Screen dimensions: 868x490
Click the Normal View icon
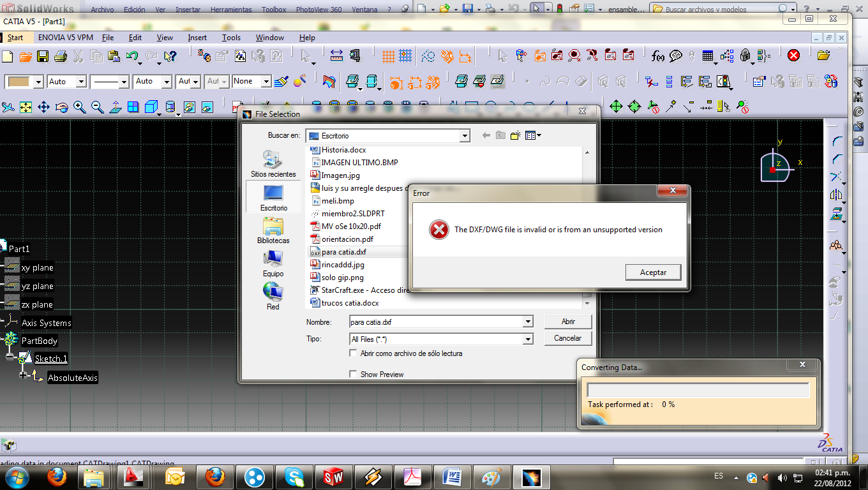[116, 107]
